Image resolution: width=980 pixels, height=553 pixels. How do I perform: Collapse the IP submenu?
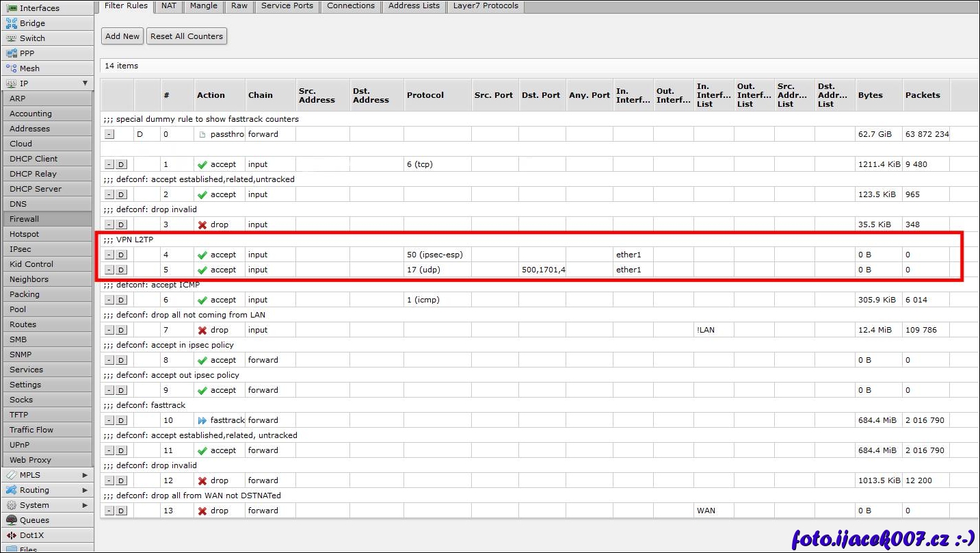point(85,83)
